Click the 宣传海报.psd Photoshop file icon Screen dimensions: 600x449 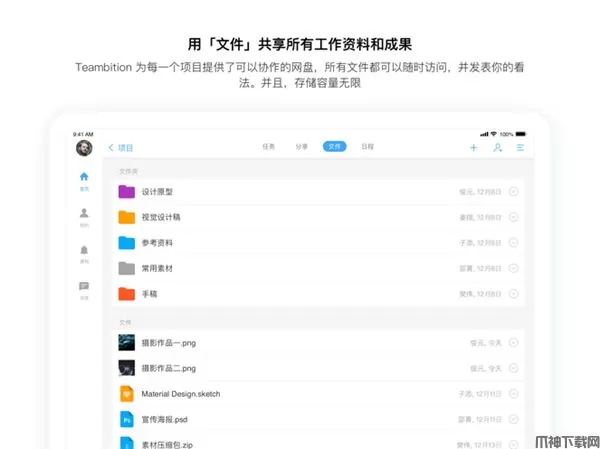pyautogui.click(x=127, y=420)
